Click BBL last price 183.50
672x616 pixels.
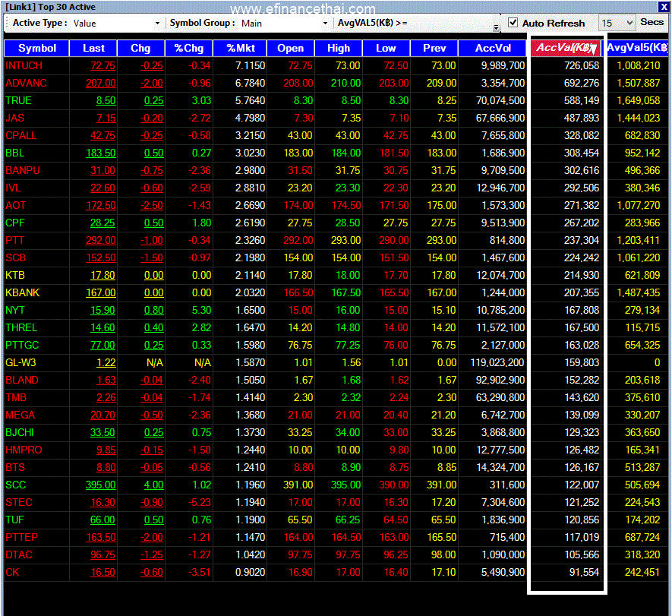(101, 153)
